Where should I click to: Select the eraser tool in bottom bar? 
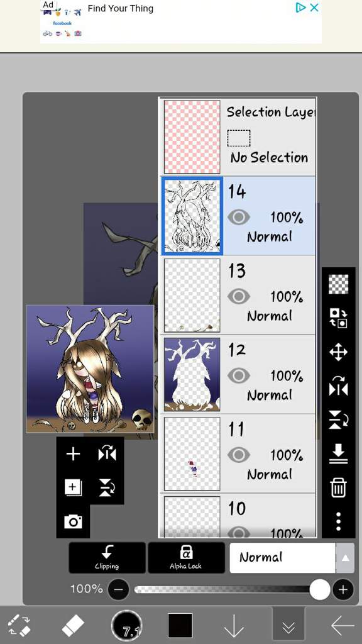tap(72, 626)
